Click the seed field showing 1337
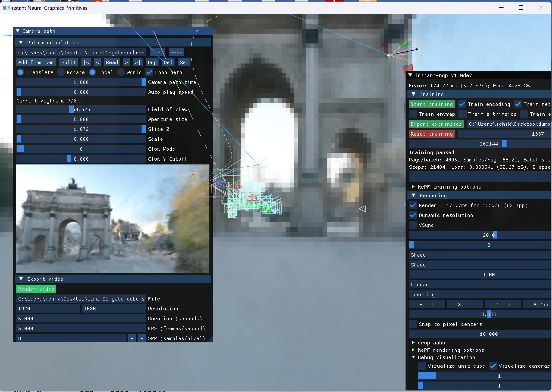The height and width of the screenshot is (392, 552). click(x=505, y=134)
